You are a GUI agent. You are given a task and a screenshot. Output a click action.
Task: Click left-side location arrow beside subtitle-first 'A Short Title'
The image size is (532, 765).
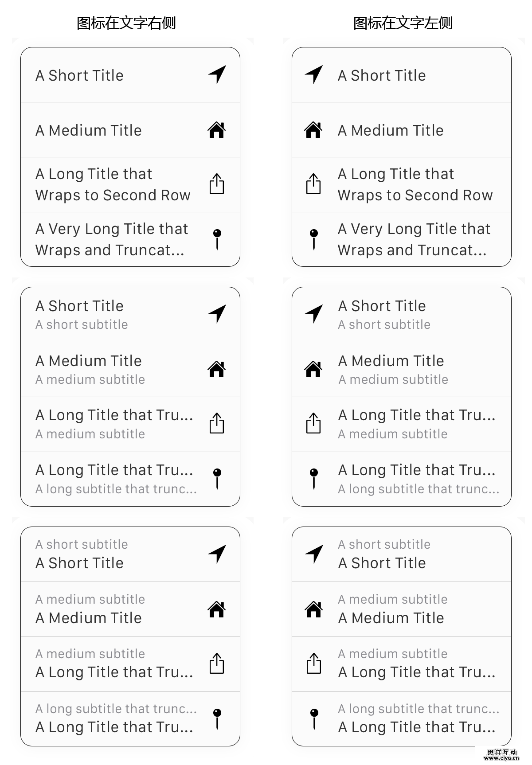tap(314, 554)
